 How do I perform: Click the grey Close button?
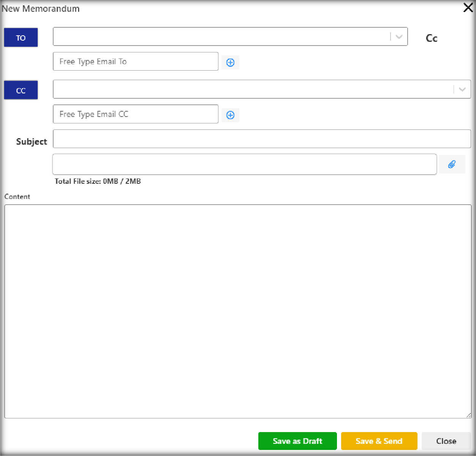(446, 441)
